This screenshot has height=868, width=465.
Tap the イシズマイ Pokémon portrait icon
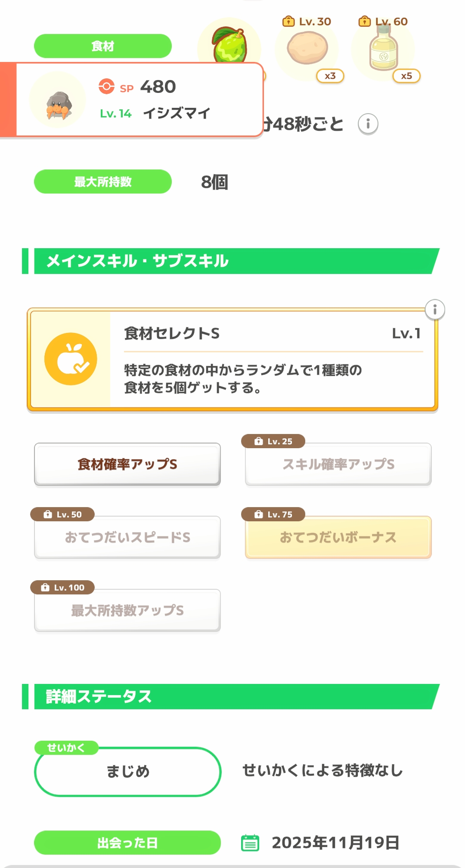(x=58, y=100)
